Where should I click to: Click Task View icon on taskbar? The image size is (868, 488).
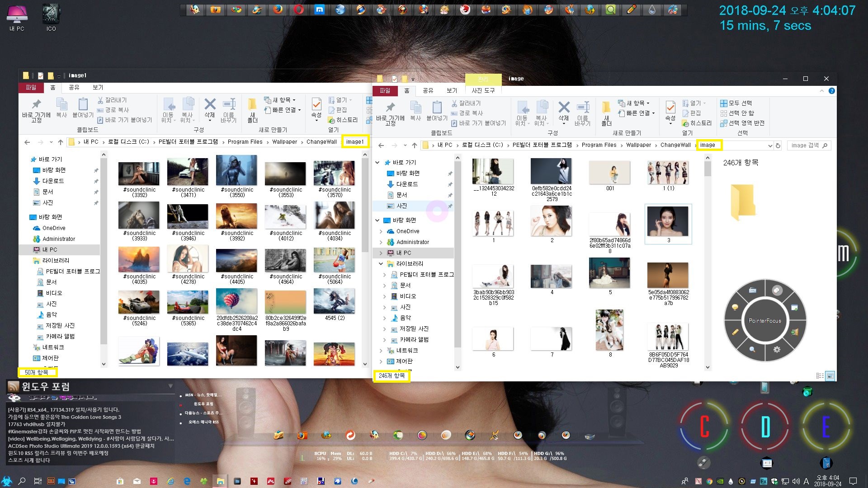tap(38, 481)
